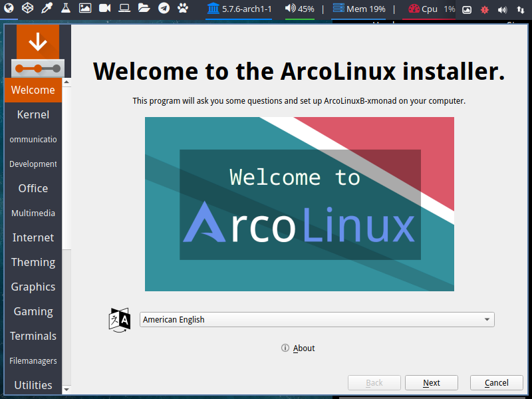Click the red bug tray icon
This screenshot has width=532, height=399.
click(x=485, y=10)
